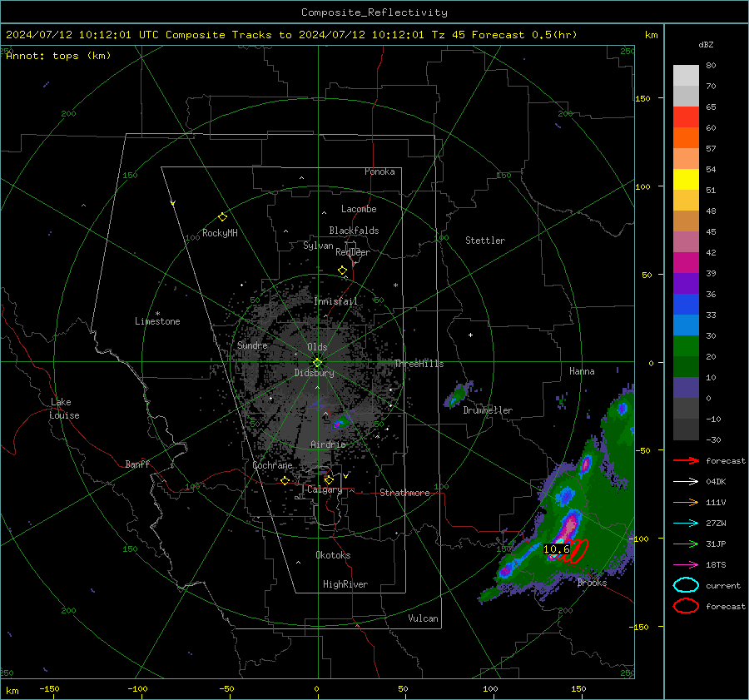This screenshot has width=749, height=700.
Task: Click the red forecast ellipse near Brooks
Action: [x=578, y=551]
